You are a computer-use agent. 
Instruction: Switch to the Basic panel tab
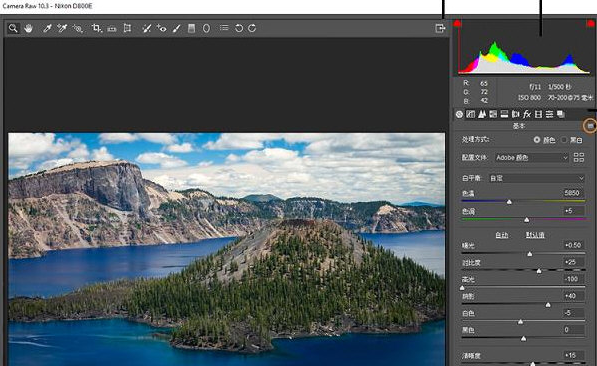(x=460, y=114)
